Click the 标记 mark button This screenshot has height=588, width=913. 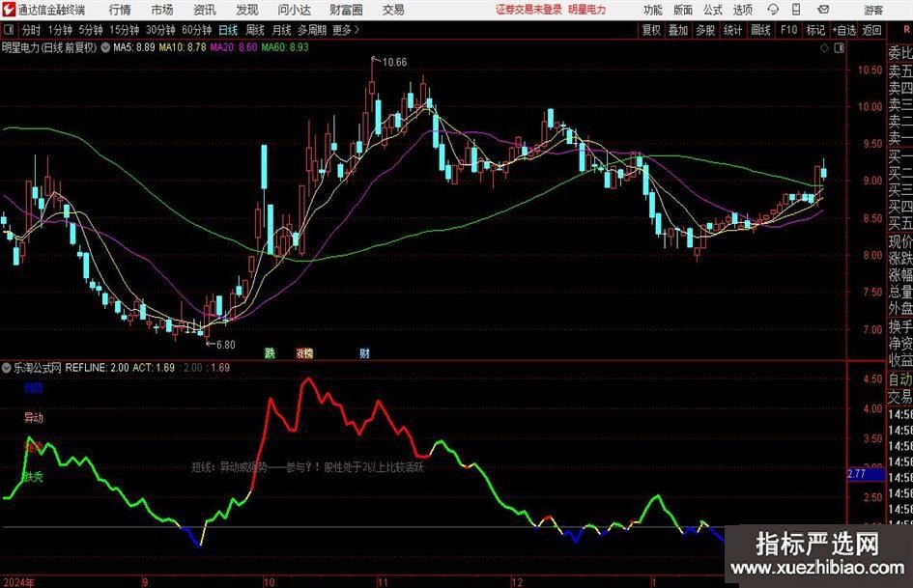[x=815, y=30]
